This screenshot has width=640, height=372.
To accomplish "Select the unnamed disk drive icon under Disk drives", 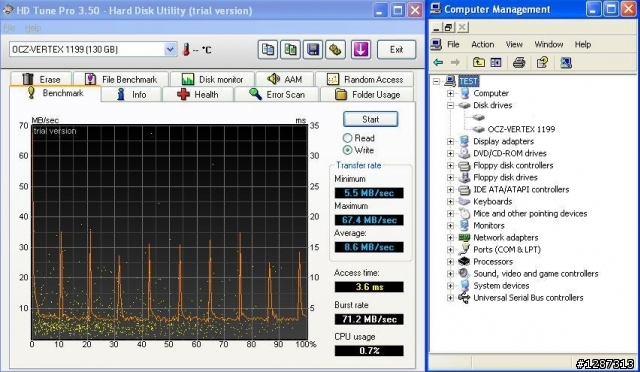I will (x=478, y=117).
